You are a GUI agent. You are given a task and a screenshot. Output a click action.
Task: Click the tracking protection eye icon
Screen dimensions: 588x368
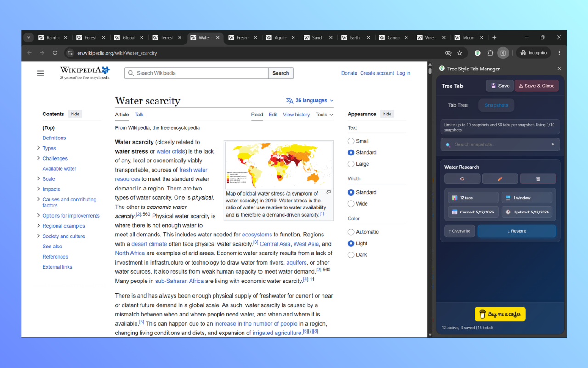coord(448,53)
